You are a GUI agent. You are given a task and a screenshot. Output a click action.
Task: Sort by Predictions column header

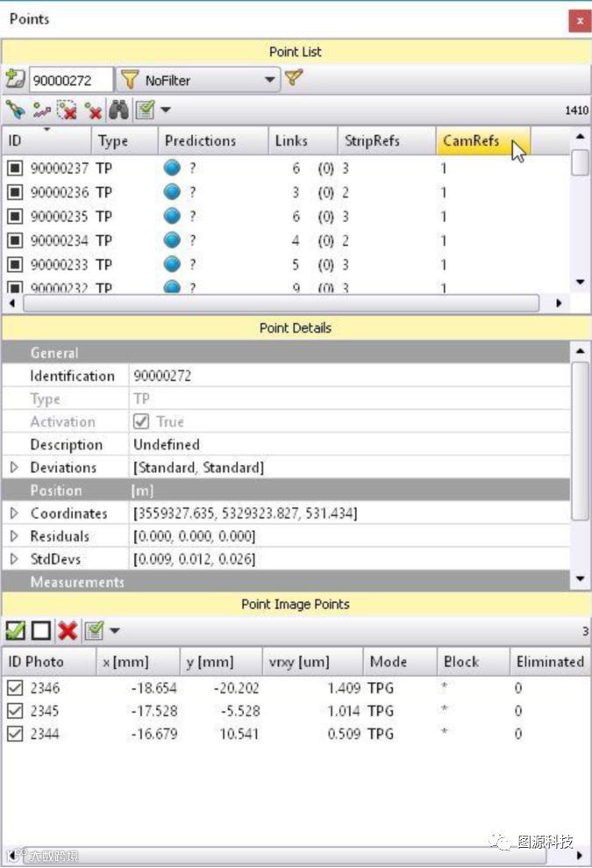point(213,140)
